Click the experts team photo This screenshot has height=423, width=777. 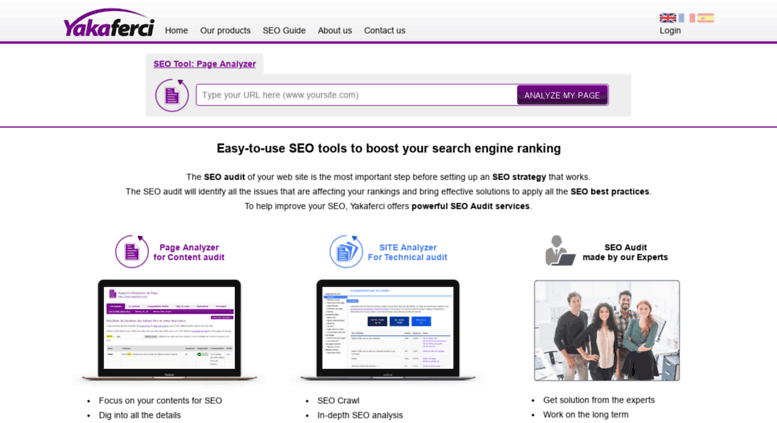[607, 330]
